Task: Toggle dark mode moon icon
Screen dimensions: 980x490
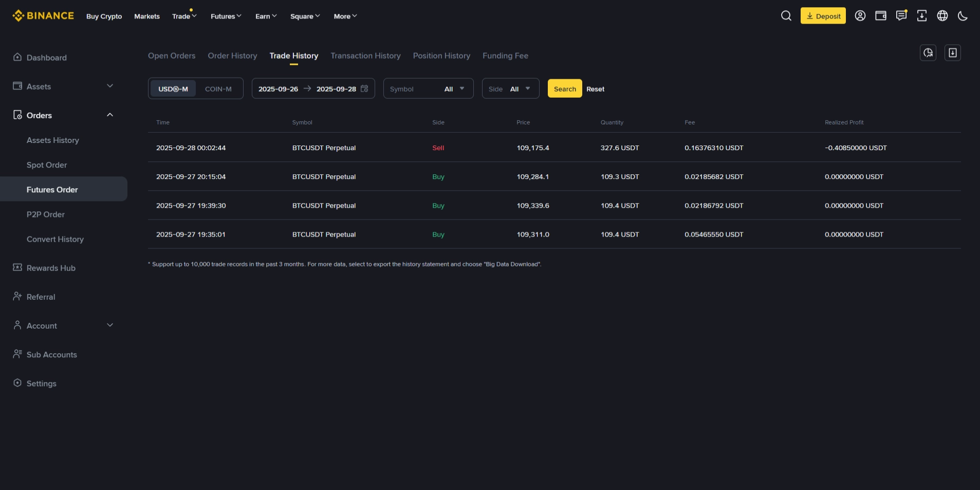Action: pos(963,16)
